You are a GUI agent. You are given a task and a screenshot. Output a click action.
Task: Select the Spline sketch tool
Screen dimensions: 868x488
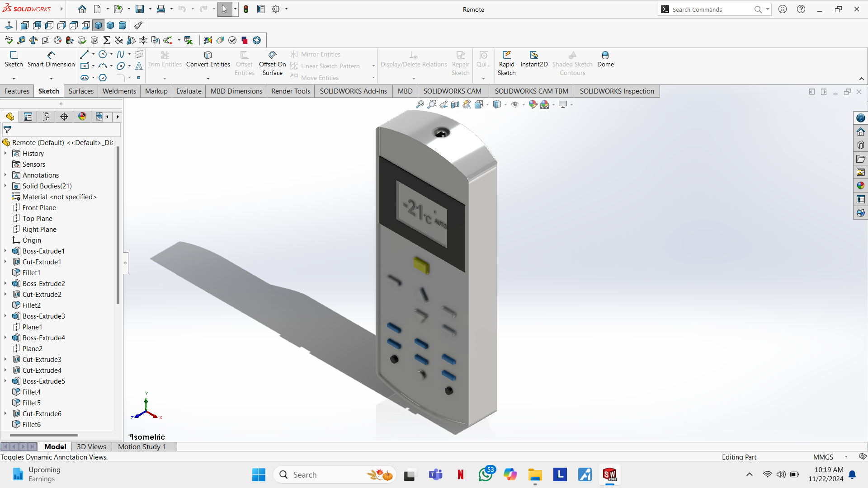tap(120, 54)
